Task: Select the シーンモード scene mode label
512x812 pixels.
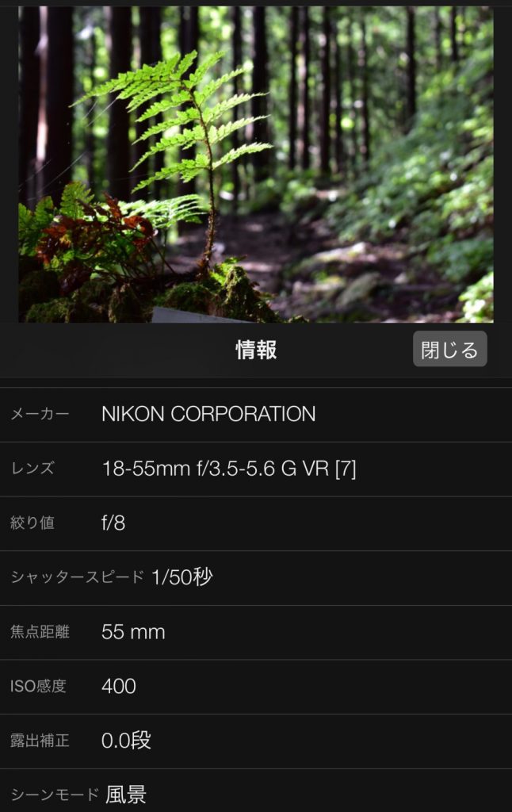Action: coord(55,795)
